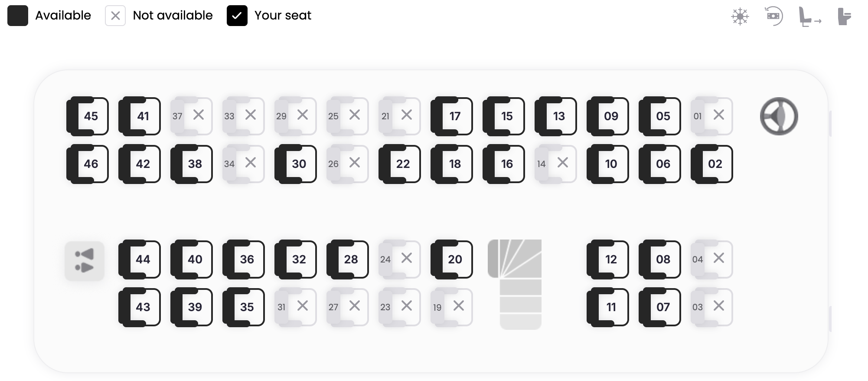Pick seat 20 next to the stairs
The width and height of the screenshot is (868, 381).
tap(452, 259)
